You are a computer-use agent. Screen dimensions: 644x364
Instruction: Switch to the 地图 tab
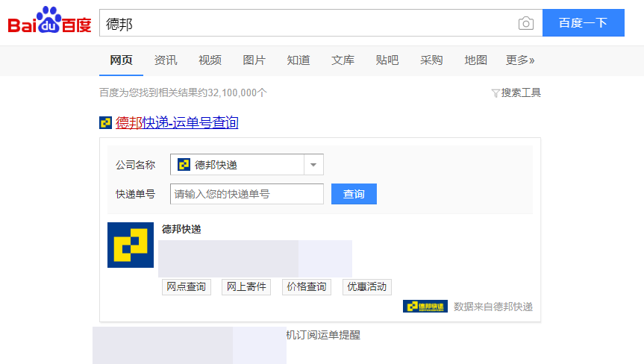point(476,60)
